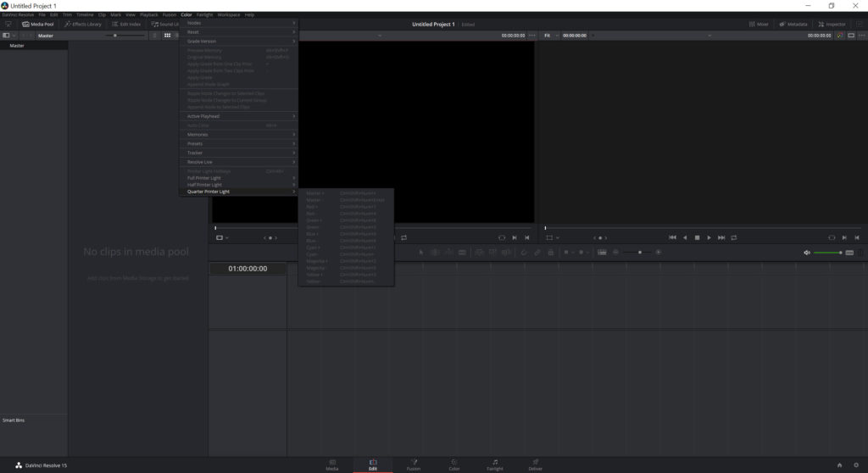This screenshot has height=473, width=868.
Task: Click the Mark Out icon in source viewer
Action: pos(527,237)
